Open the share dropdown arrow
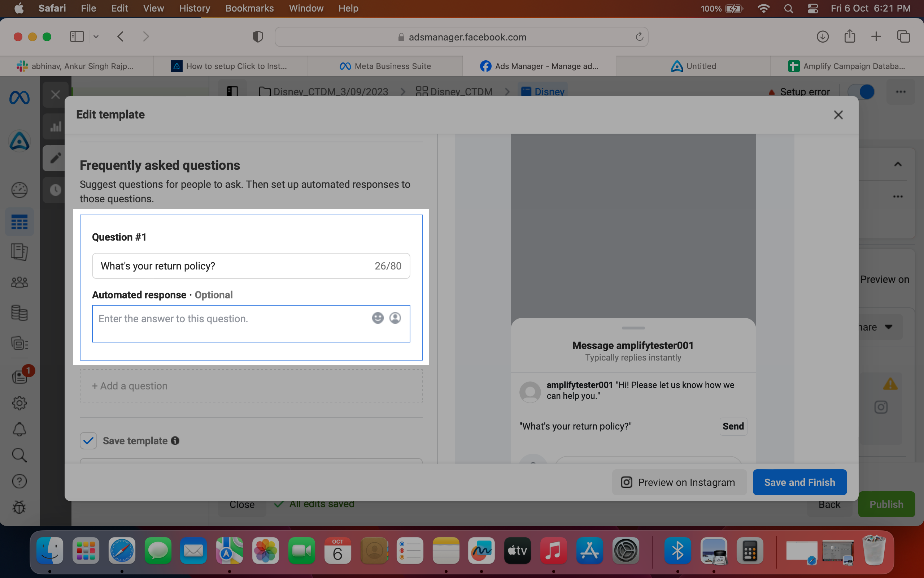Image resolution: width=924 pixels, height=578 pixels. (889, 327)
